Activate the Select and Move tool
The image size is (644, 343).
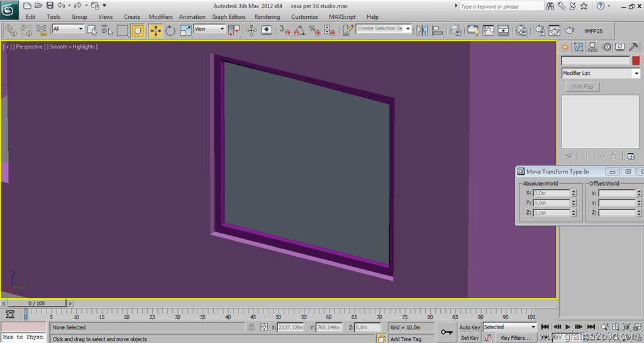coord(155,30)
